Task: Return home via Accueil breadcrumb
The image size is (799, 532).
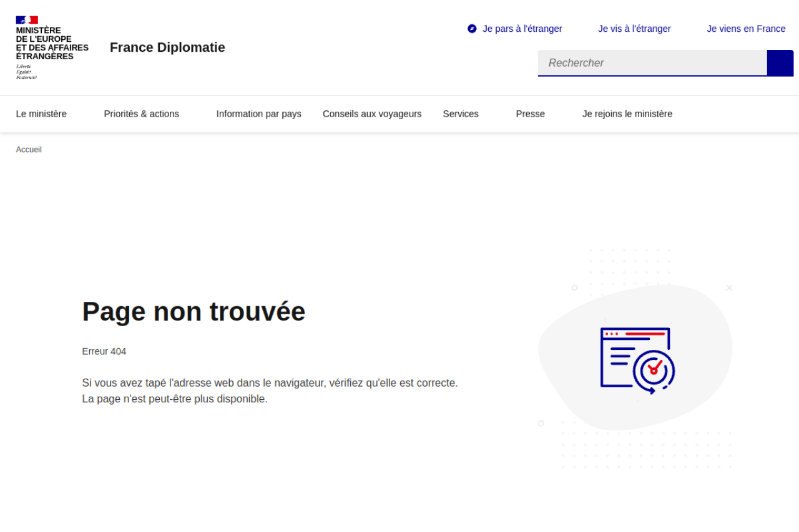Action: tap(29, 150)
